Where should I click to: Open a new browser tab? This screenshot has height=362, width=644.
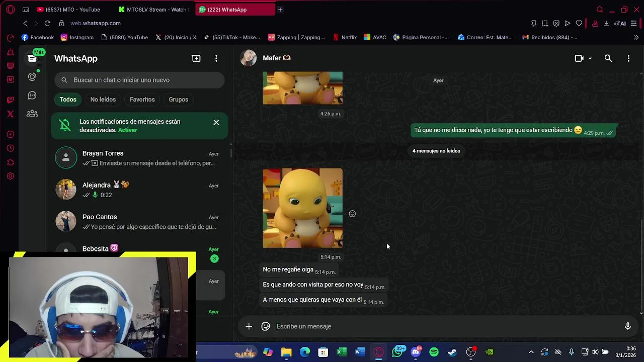pos(280,10)
